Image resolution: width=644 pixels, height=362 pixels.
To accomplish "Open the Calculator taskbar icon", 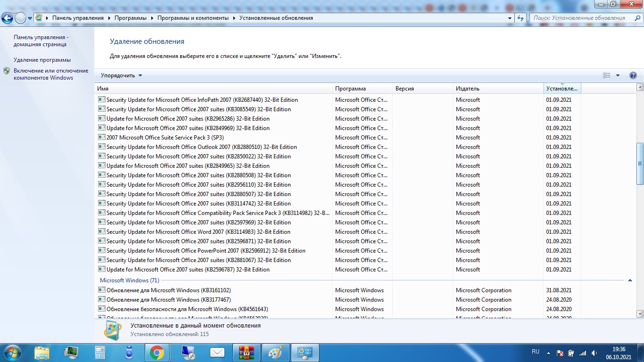I will click(x=100, y=353).
